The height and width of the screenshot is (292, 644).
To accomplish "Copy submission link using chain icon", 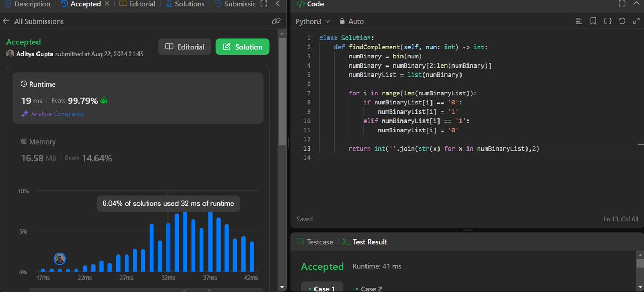I will click(x=276, y=21).
